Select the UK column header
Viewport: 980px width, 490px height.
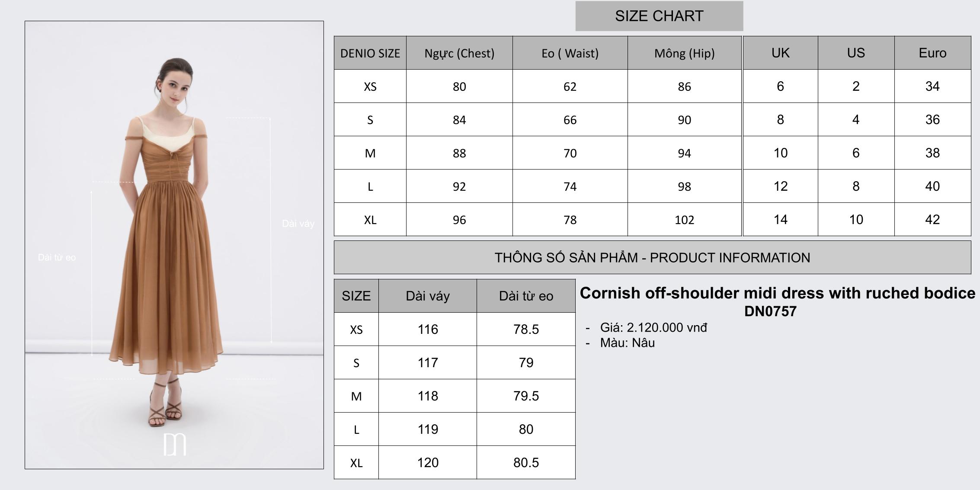(x=780, y=53)
